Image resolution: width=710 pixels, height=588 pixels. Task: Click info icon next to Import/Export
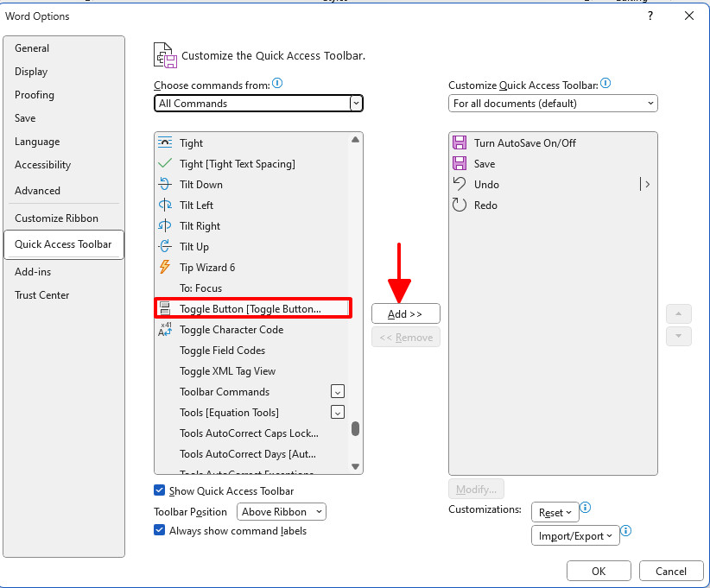[625, 530]
